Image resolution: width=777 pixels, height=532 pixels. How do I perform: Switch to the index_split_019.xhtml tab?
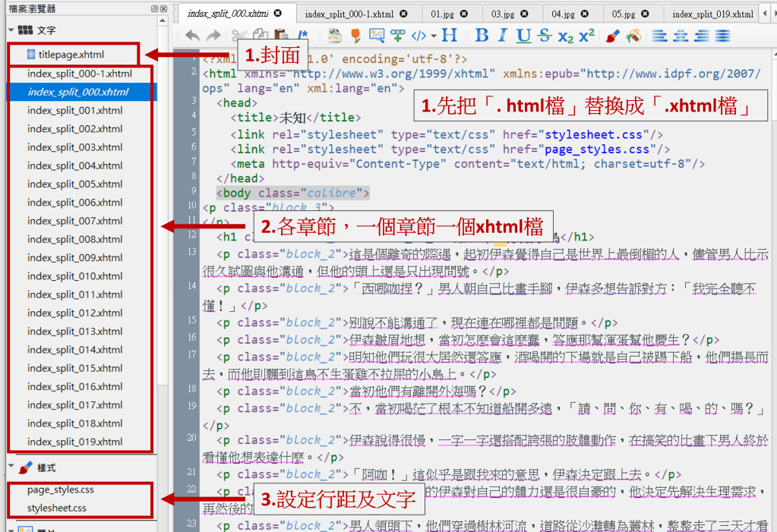pyautogui.click(x=712, y=14)
